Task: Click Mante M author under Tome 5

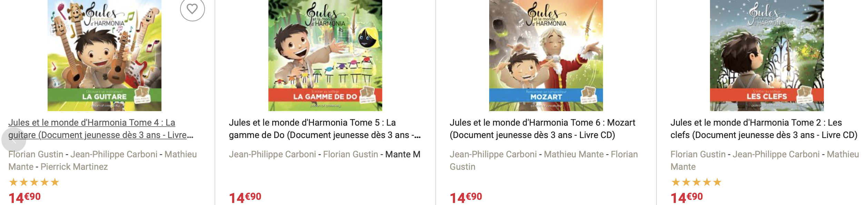Action: pyautogui.click(x=403, y=154)
